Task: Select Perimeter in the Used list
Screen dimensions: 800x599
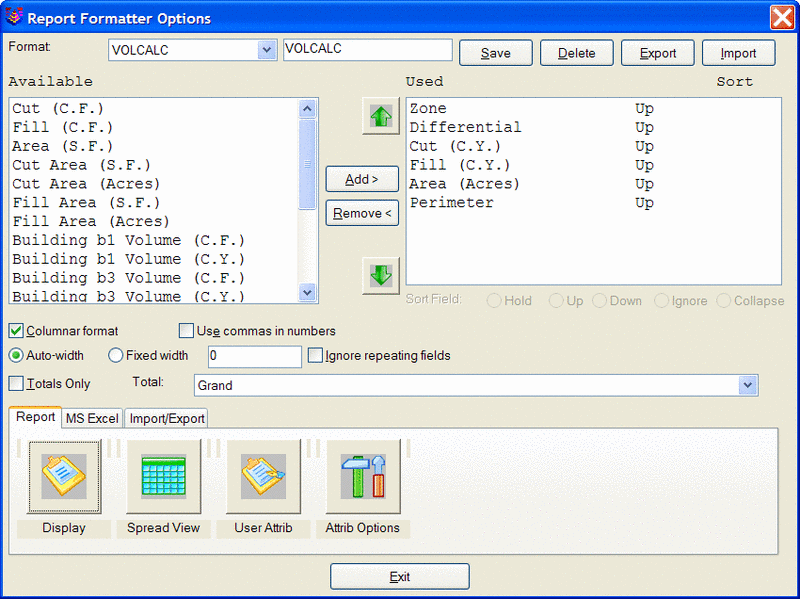Action: (594, 203)
